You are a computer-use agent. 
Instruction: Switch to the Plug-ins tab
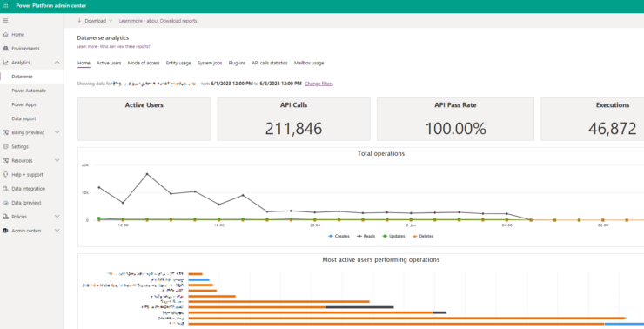237,63
